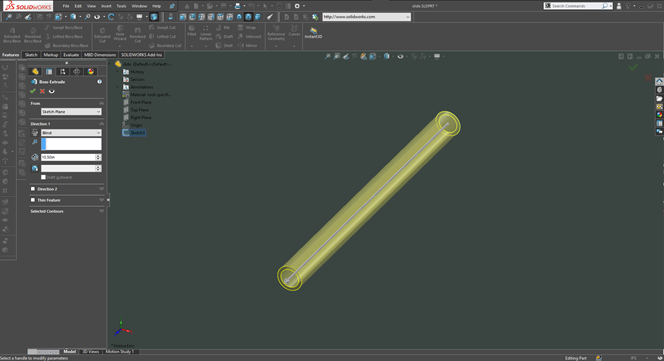Switch to the ConfigurationManager tab

63,72
